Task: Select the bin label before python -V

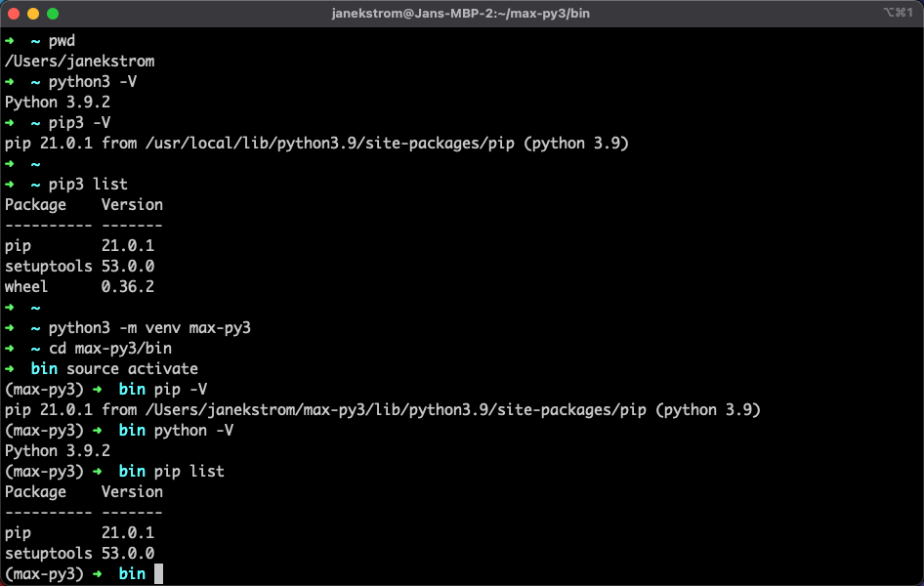Action: (x=132, y=430)
